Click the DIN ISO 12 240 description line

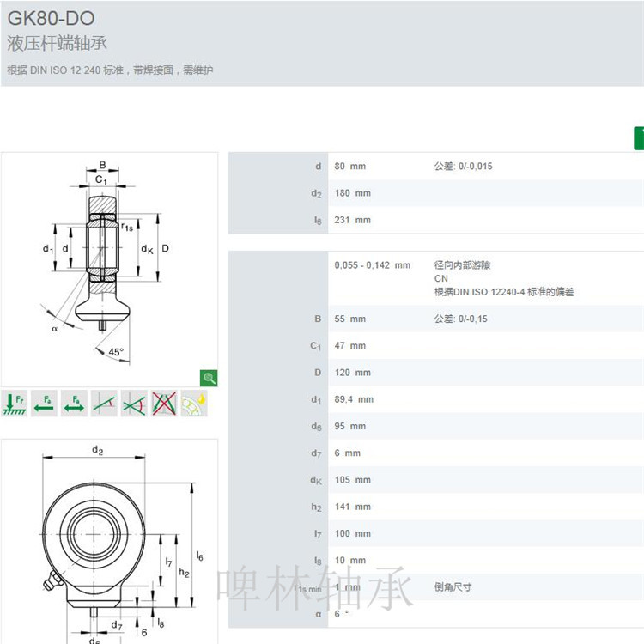[x=110, y=70]
